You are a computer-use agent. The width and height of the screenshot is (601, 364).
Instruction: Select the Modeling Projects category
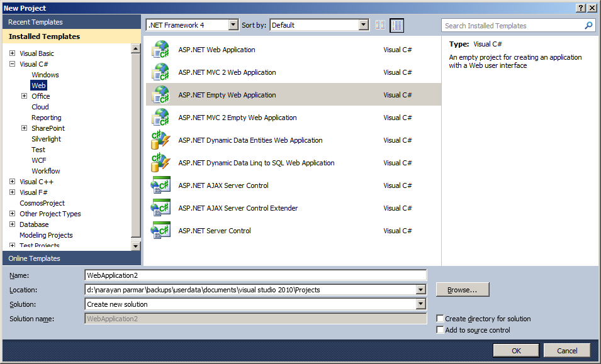[46, 235]
